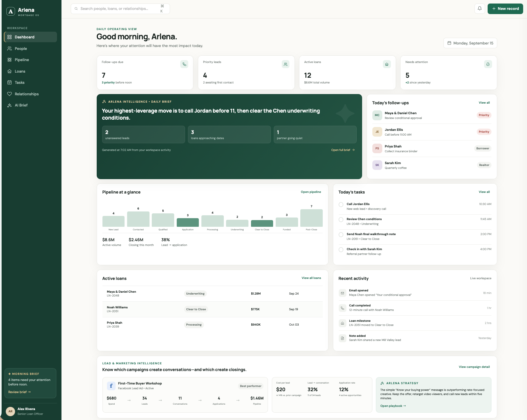527x420 pixels.
Task: Click the People icon in sidebar
Action: coord(10,49)
